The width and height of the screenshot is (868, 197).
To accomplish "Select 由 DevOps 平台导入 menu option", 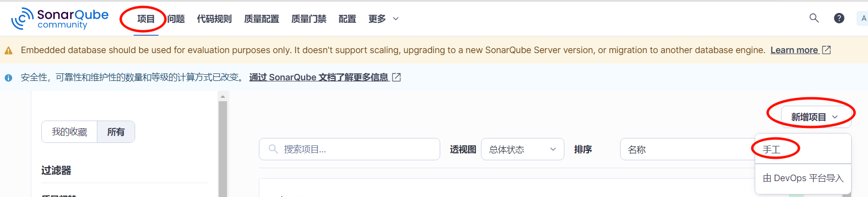I will click(803, 178).
